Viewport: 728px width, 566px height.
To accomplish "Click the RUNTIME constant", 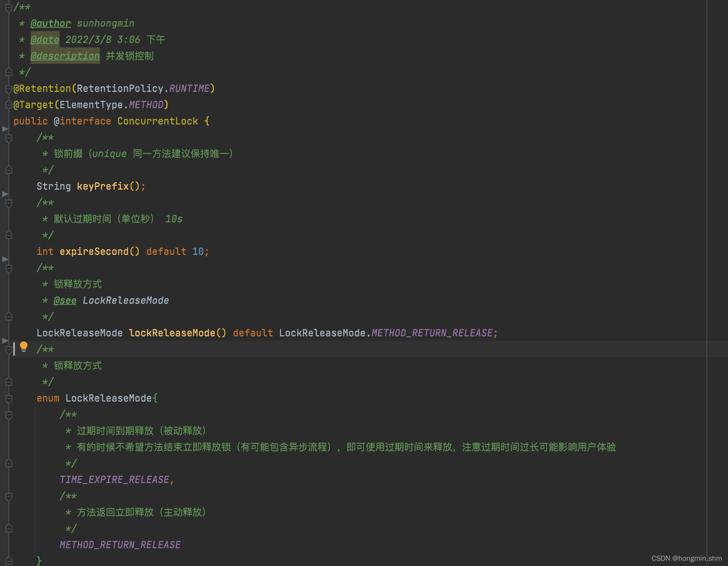I will click(x=189, y=89).
